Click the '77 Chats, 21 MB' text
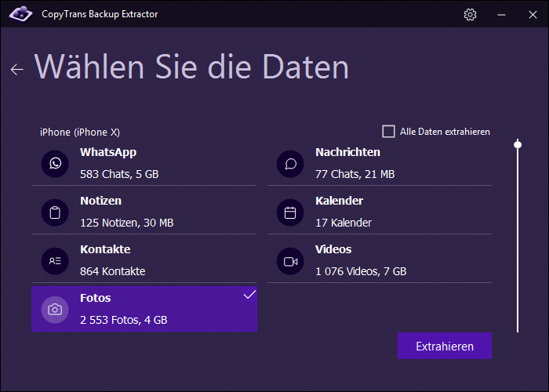 (x=355, y=174)
